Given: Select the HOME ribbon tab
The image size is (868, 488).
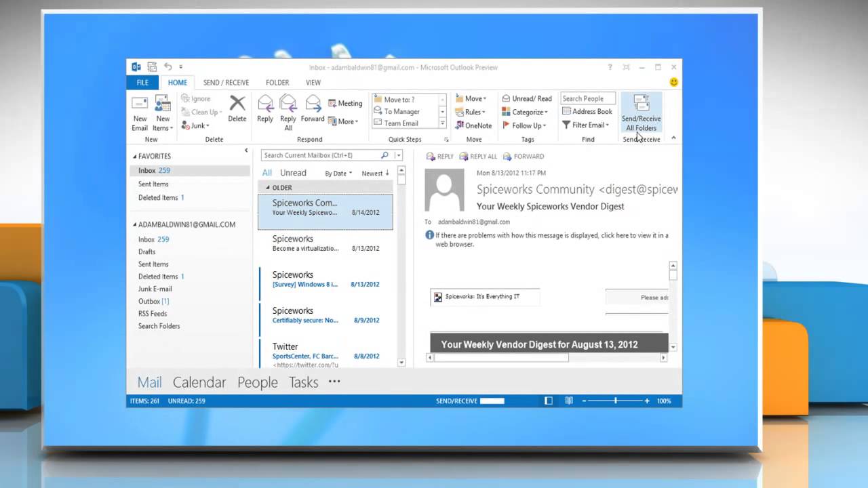Looking at the screenshot, I should point(178,83).
